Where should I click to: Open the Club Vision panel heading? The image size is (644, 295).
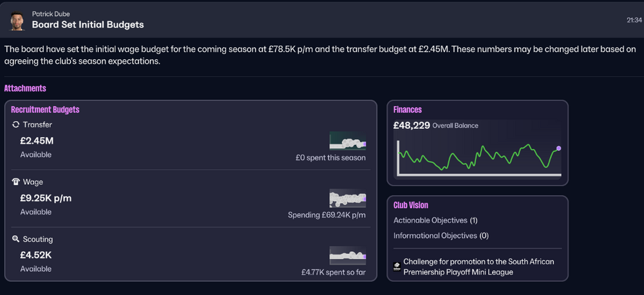[x=411, y=205]
